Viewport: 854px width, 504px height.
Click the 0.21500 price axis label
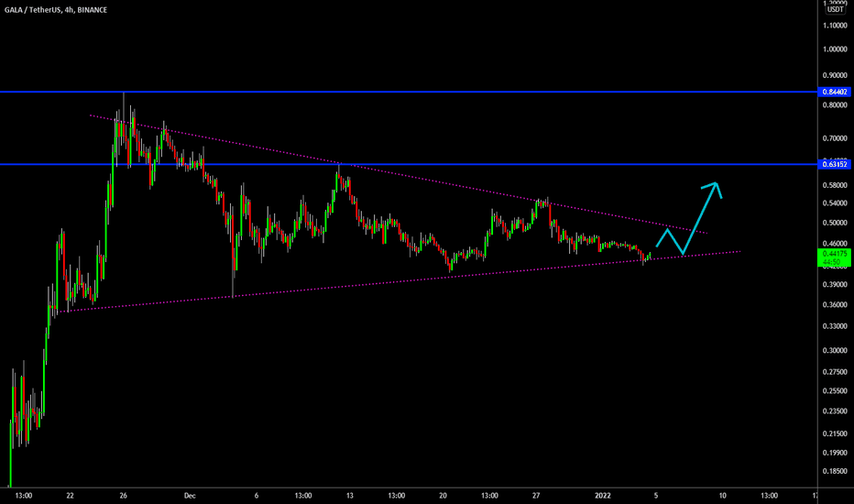tap(835, 434)
